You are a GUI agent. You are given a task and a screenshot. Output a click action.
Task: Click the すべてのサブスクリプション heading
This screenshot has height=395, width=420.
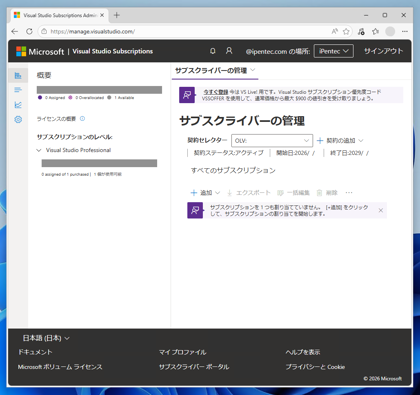tap(233, 170)
